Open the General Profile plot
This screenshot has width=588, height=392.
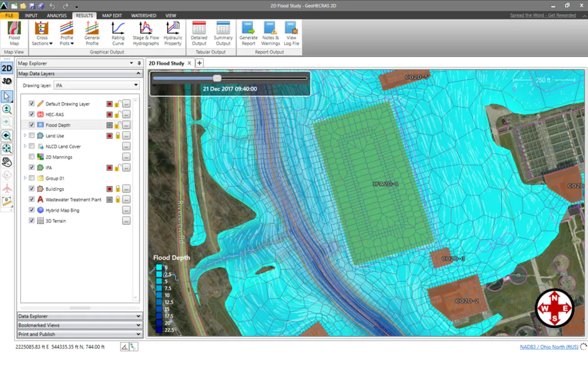pos(92,33)
